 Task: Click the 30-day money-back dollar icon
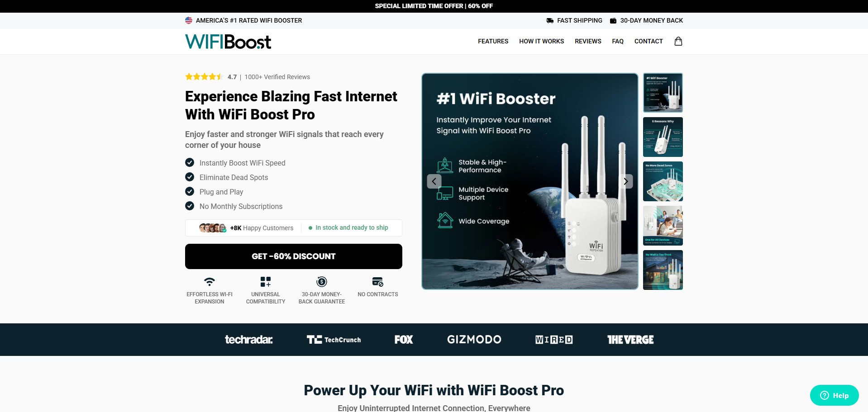coord(322,282)
